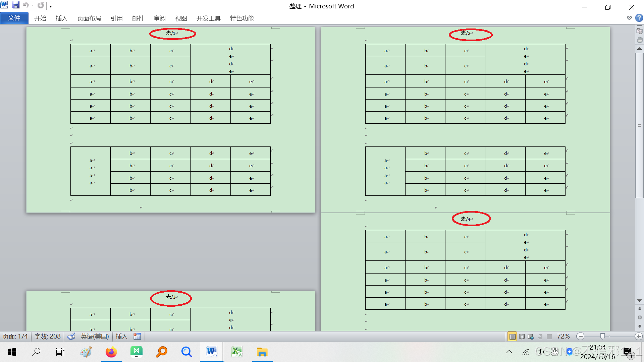644x362 pixels.
Task: Switch to Web Layout view icon
Action: [x=531, y=337]
